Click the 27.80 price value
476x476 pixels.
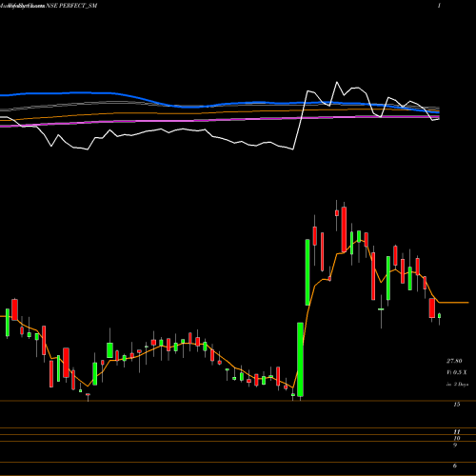click(x=454, y=361)
